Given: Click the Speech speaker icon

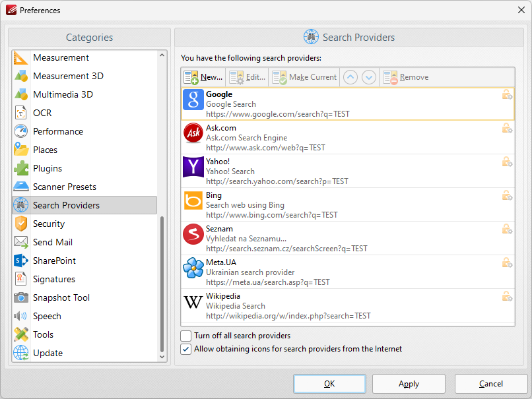Looking at the screenshot, I should (20, 316).
